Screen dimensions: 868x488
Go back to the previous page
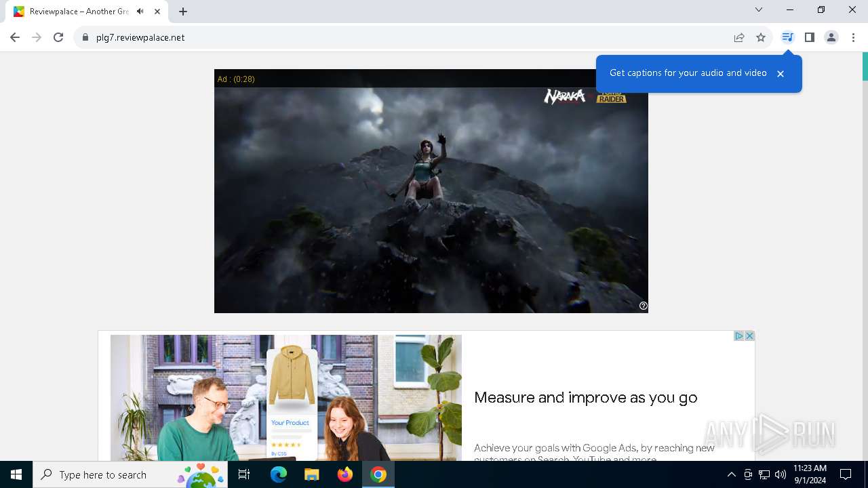pyautogui.click(x=15, y=37)
